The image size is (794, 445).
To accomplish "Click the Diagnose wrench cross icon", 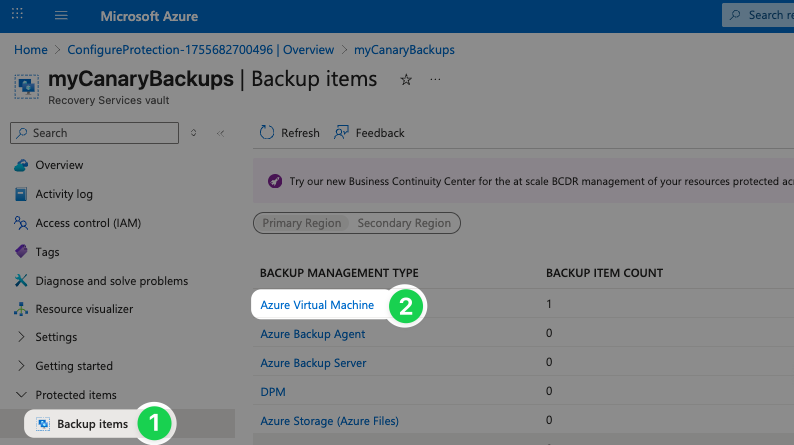I will 21,280.
